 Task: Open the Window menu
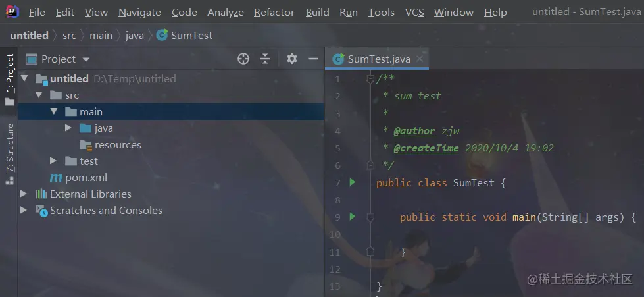click(x=454, y=13)
